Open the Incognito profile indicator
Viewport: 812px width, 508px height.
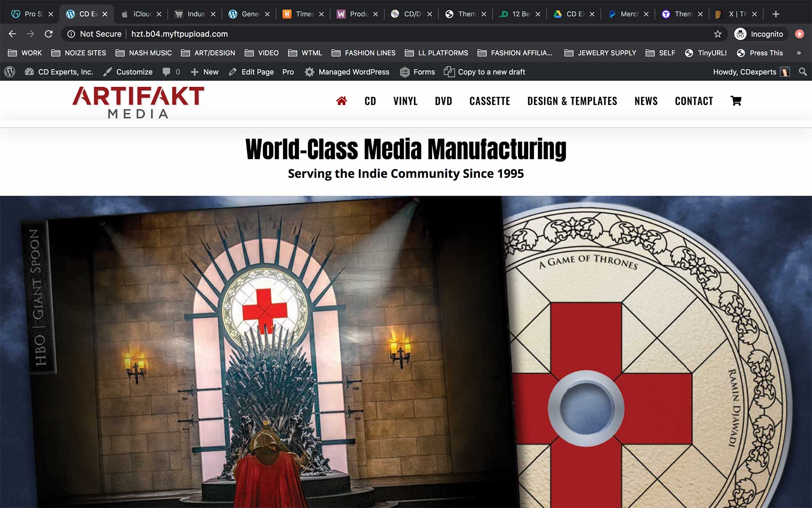tap(761, 34)
